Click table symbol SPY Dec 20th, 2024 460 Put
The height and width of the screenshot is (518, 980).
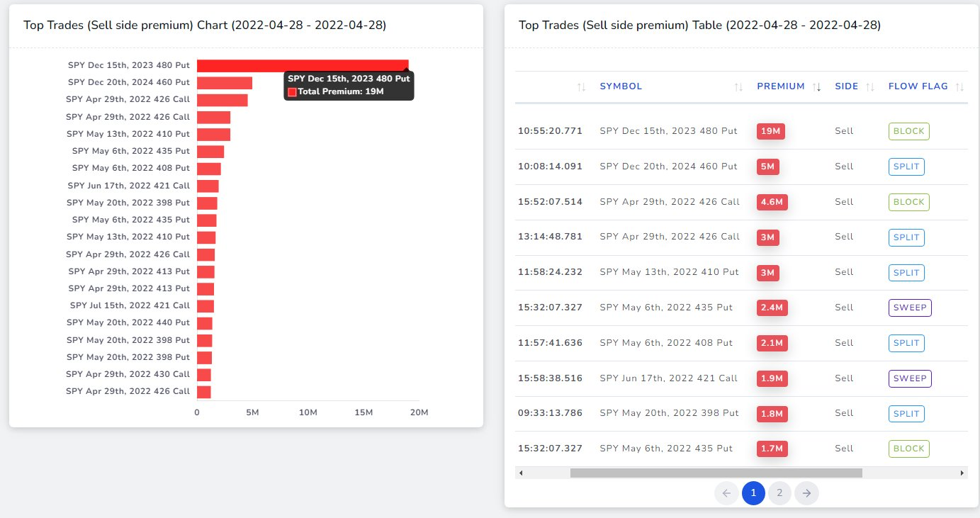point(668,167)
